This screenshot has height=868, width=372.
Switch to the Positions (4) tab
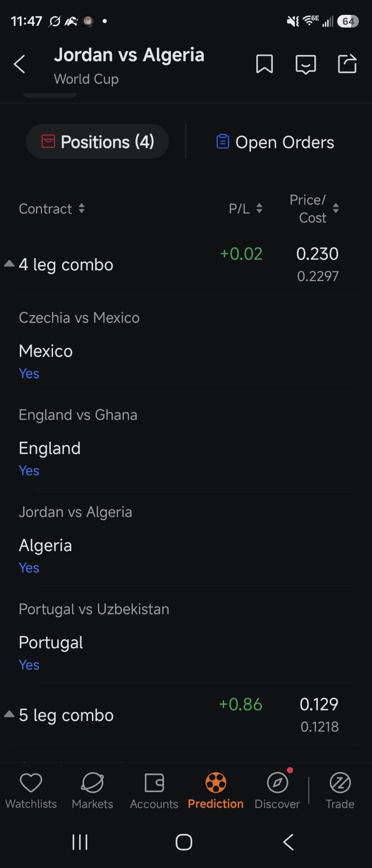point(97,141)
